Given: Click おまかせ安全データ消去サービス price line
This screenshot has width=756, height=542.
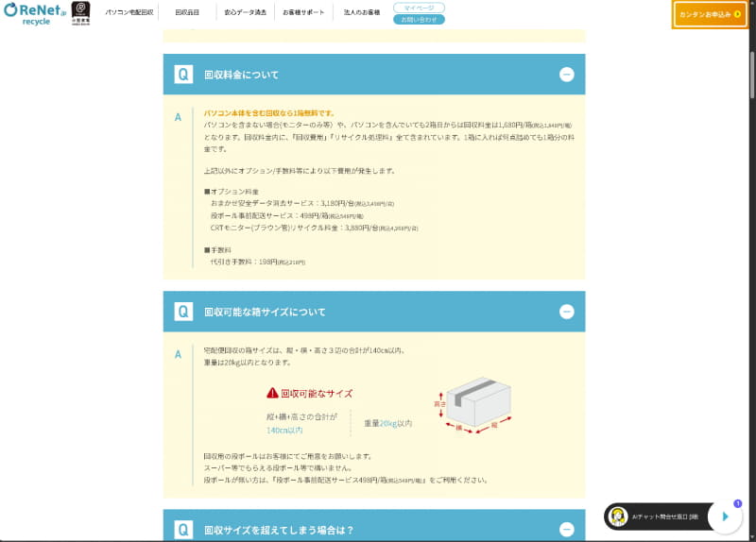Looking at the screenshot, I should [302, 204].
